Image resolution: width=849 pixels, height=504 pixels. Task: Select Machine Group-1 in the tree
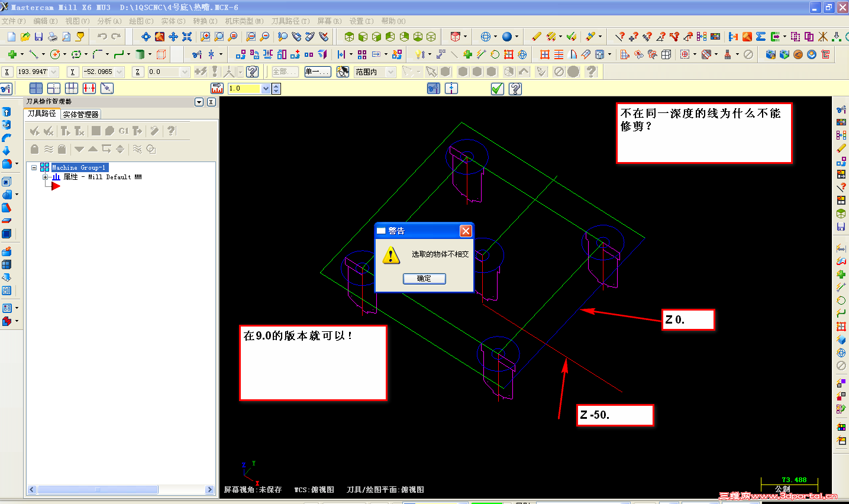[79, 167]
